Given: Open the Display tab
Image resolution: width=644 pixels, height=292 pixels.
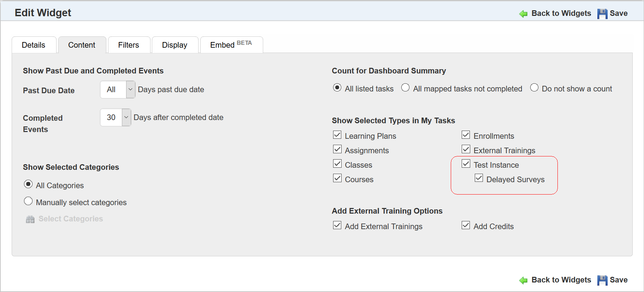Looking at the screenshot, I should point(175,45).
